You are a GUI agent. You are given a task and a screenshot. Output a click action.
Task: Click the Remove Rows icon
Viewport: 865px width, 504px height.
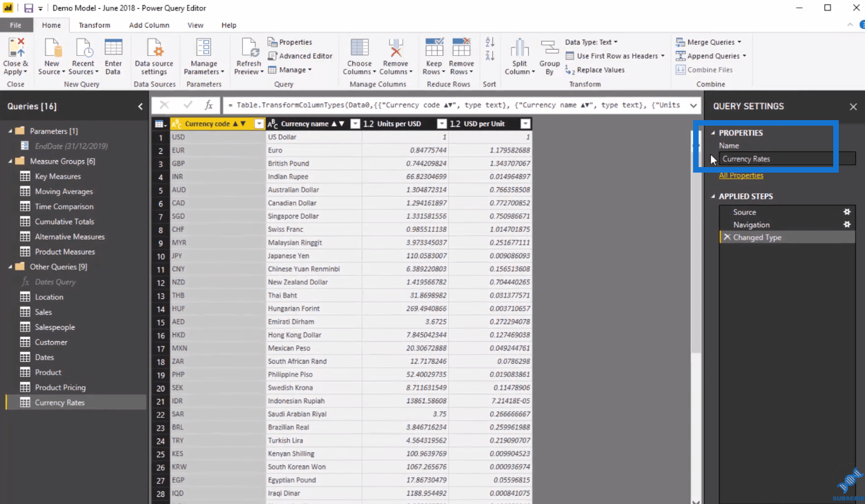pos(462,48)
